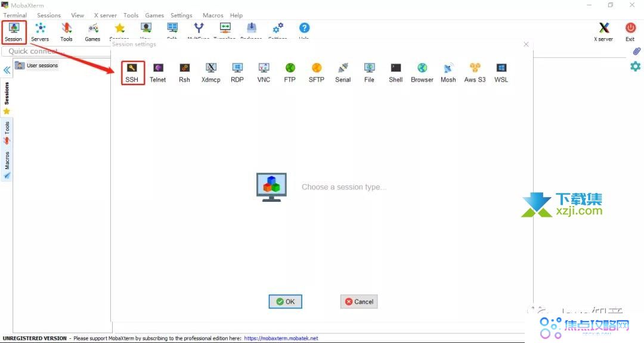The image size is (644, 343).
Task: Open the Settings menu in the menu bar
Action: (181, 15)
